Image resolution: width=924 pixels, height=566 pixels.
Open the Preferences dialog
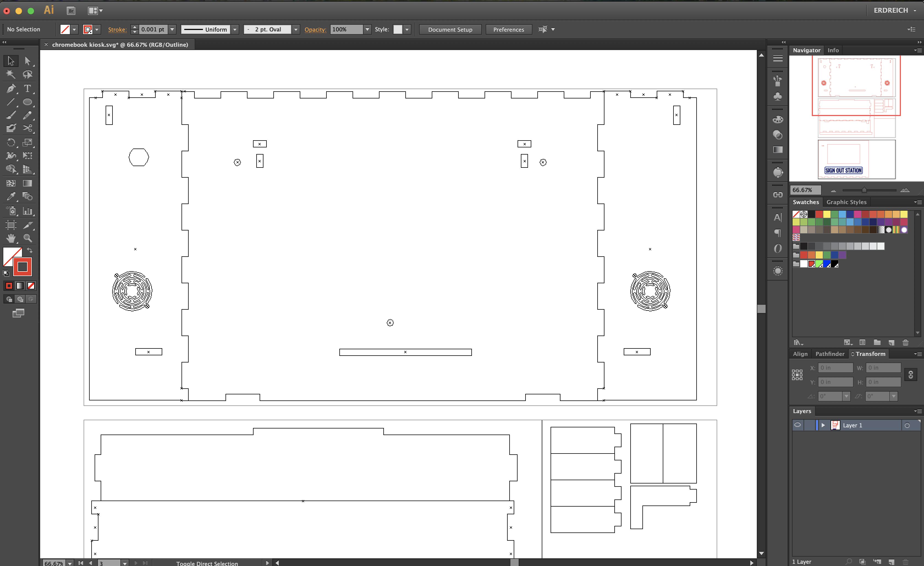508,29
